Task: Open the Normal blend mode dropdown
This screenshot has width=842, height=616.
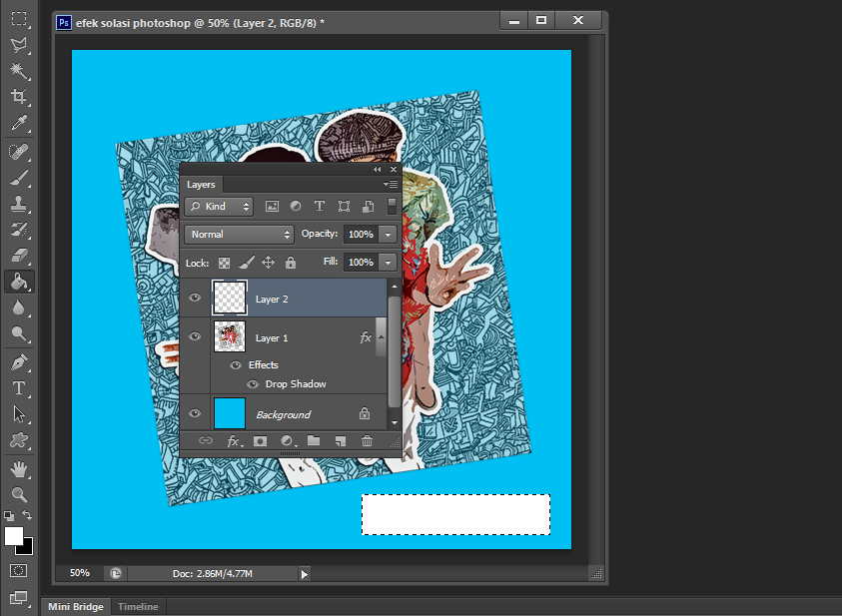Action: click(x=239, y=234)
